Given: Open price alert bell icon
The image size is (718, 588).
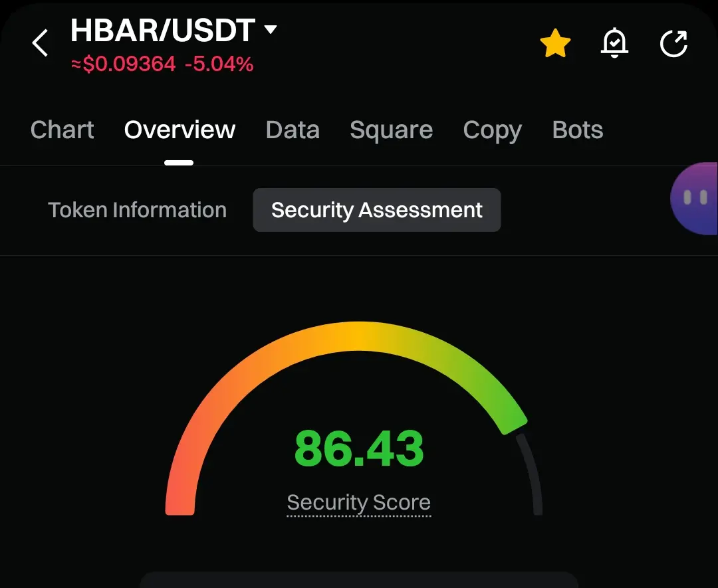Looking at the screenshot, I should [614, 43].
